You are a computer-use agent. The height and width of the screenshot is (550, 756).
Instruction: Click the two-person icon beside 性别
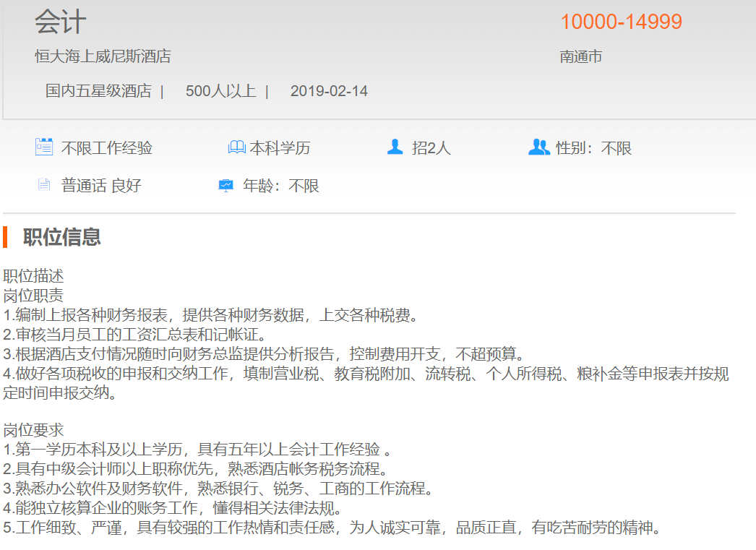click(539, 147)
